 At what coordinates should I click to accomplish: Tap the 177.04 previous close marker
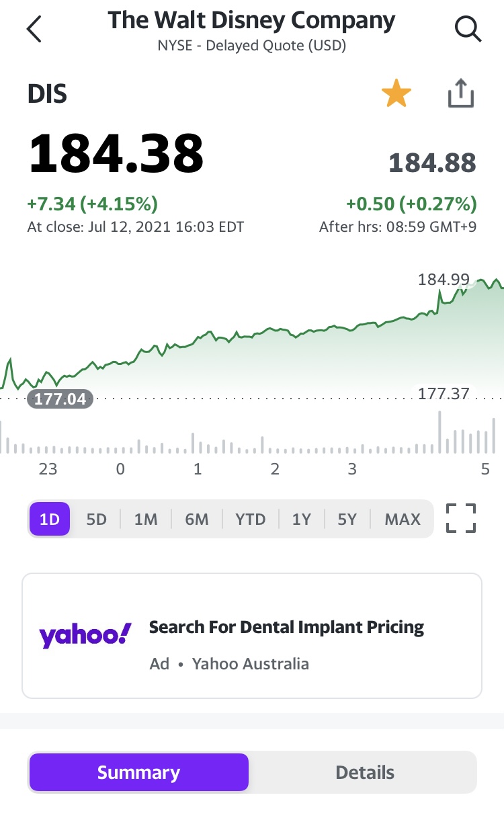pos(60,399)
